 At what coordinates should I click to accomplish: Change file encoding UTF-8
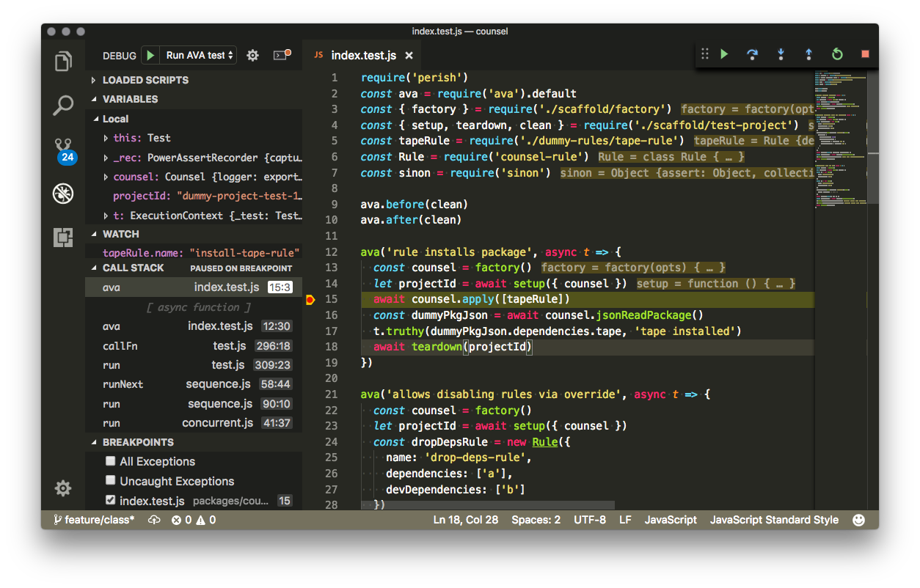[x=590, y=520]
